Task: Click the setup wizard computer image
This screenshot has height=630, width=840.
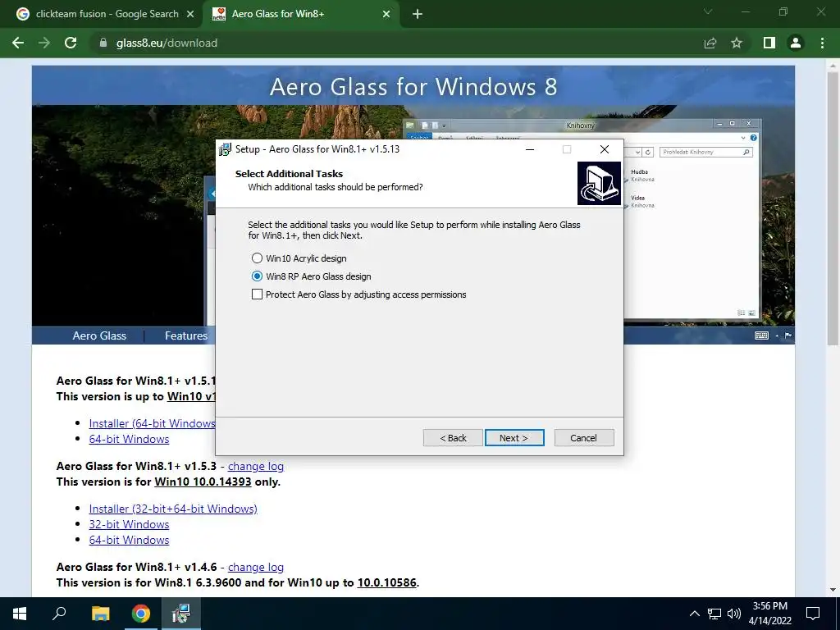Action: coord(599,183)
